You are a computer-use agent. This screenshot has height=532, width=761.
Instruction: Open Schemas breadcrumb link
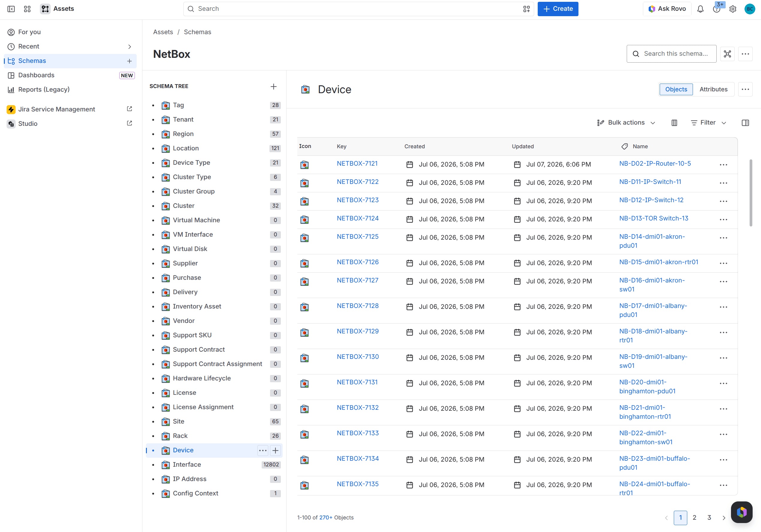coord(197,32)
